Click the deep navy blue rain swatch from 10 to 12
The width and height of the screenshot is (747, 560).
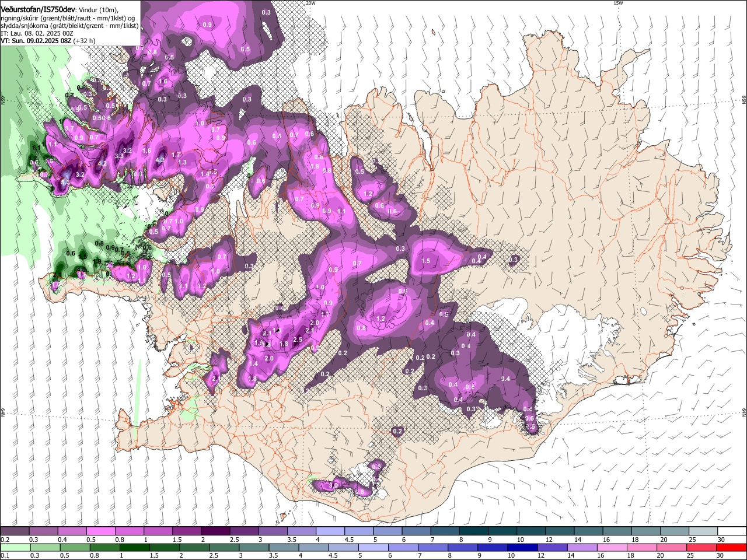pos(522,548)
